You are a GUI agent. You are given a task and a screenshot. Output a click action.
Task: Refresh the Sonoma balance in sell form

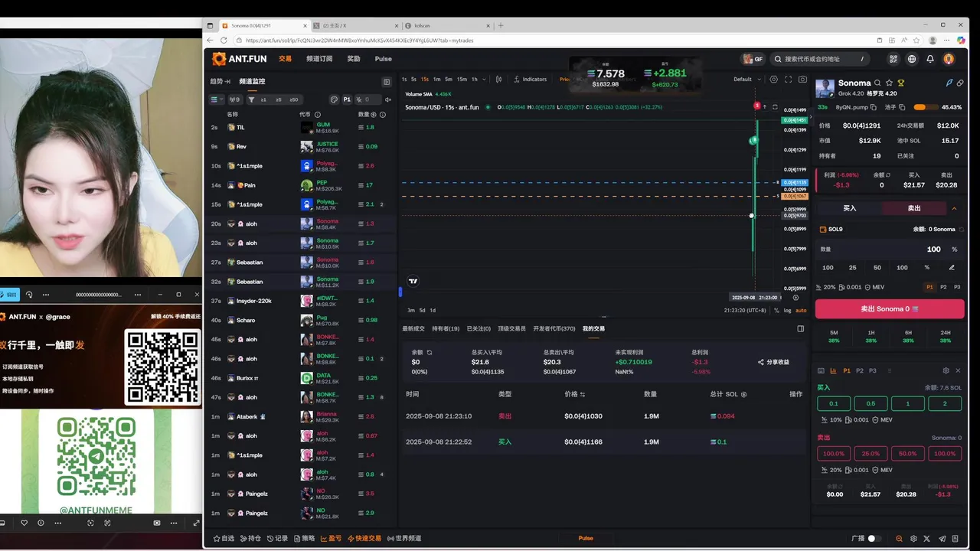tap(960, 229)
